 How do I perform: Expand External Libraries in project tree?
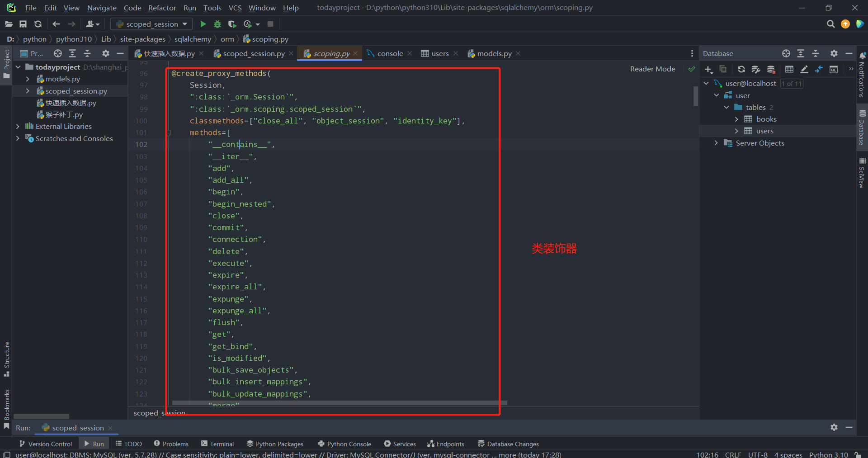tap(18, 126)
